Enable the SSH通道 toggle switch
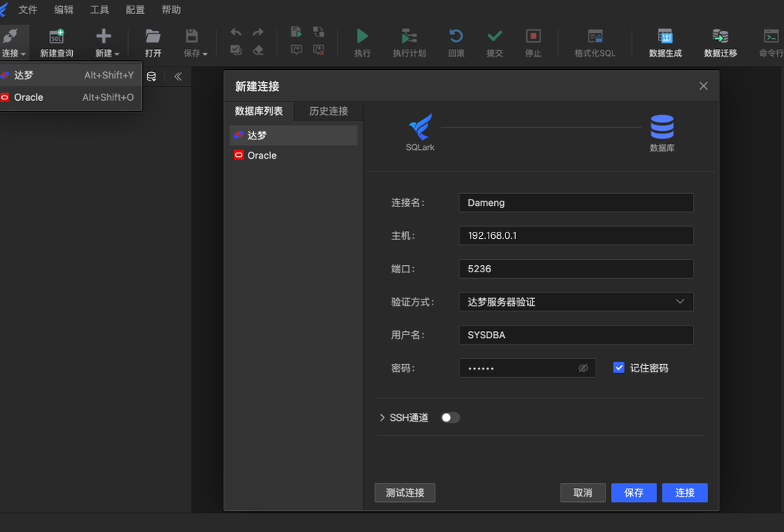784x532 pixels. [450, 417]
